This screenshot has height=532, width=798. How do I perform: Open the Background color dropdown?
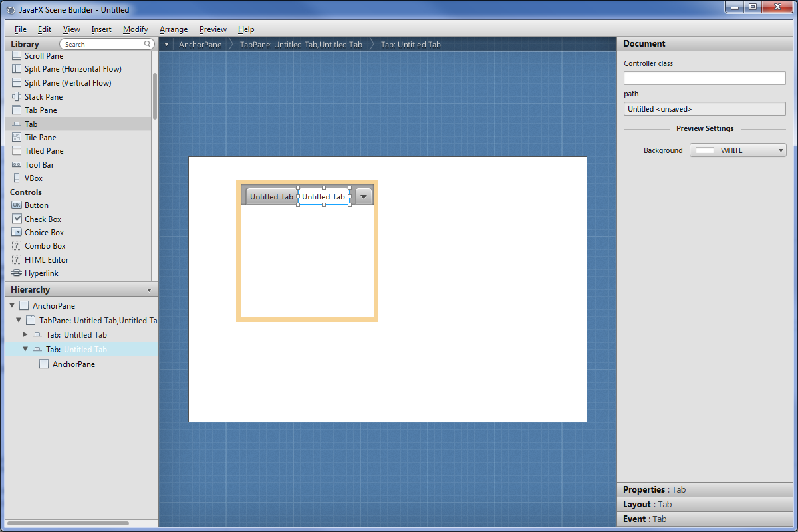pos(737,150)
